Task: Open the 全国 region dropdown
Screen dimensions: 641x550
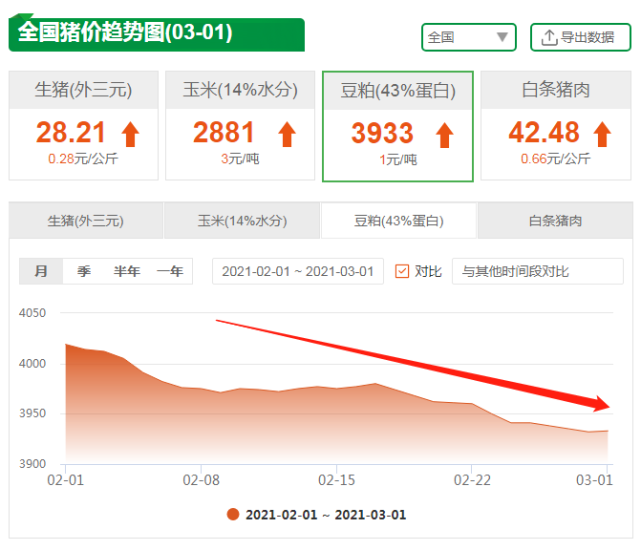Action: coord(468,37)
